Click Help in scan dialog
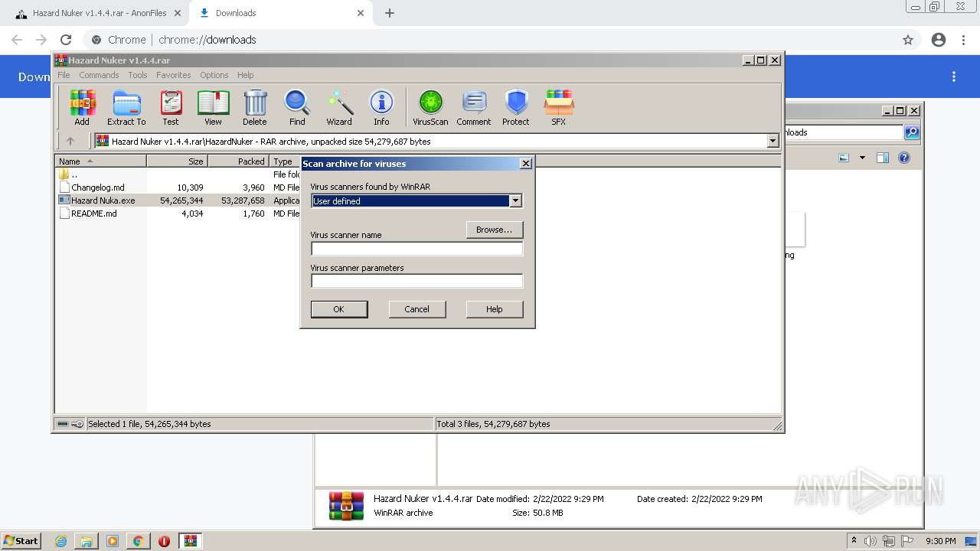The height and width of the screenshot is (551, 980). (495, 309)
